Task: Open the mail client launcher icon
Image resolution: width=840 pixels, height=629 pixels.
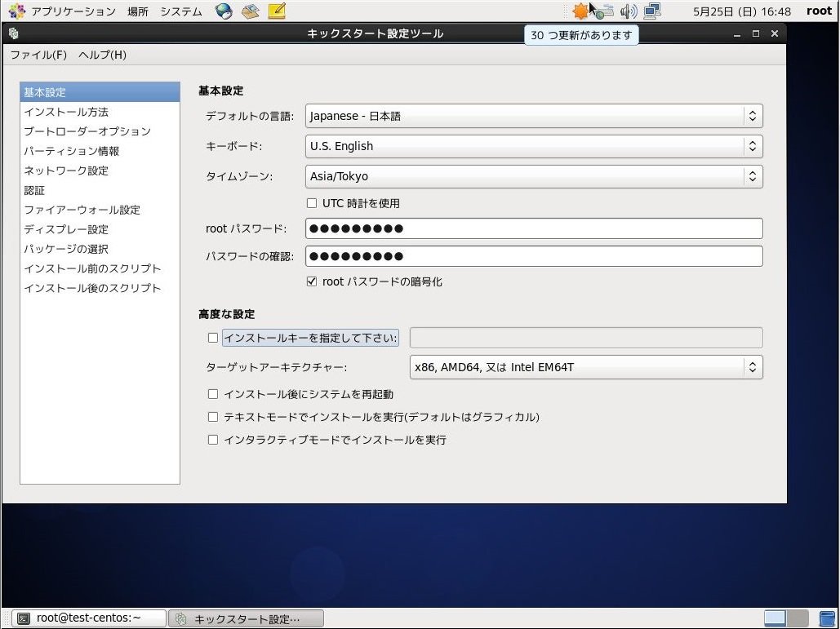Action: [x=250, y=11]
